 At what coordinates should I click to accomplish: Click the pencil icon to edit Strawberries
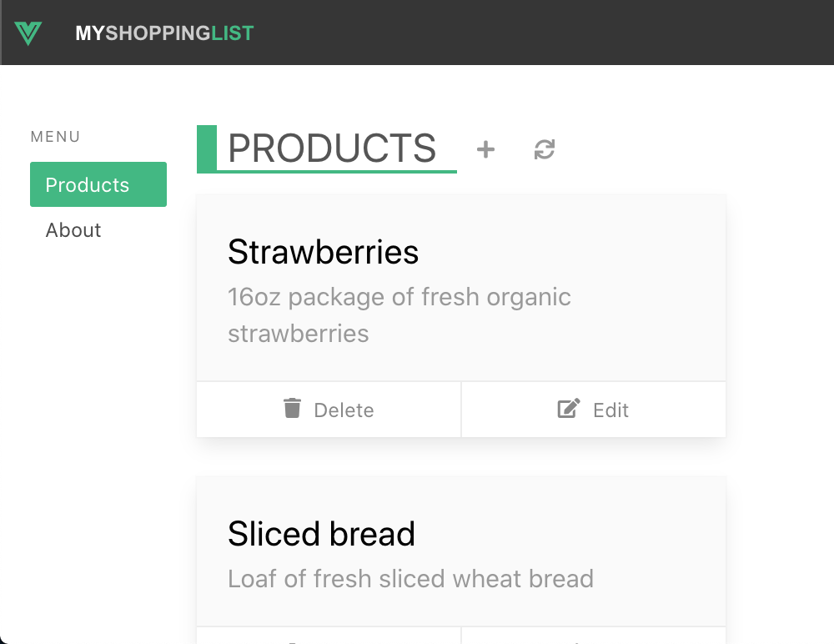567,408
